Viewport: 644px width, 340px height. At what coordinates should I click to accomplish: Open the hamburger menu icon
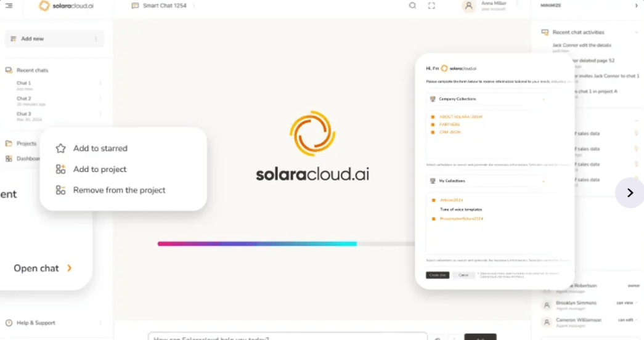(9, 6)
